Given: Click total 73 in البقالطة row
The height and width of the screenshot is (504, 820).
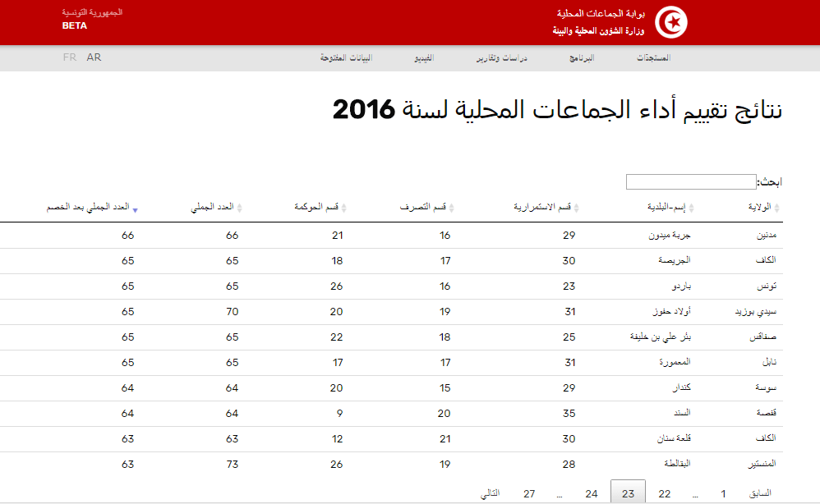Looking at the screenshot, I should (233, 465).
